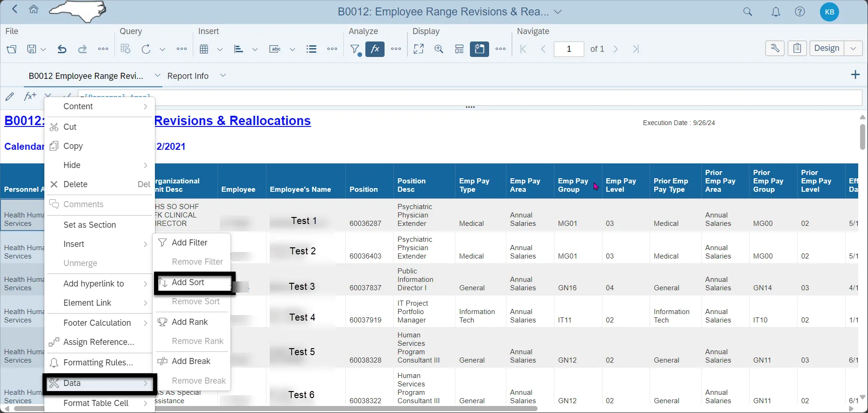Choose Add Filter in the Data submenu
The width and height of the screenshot is (868, 413).
point(189,243)
